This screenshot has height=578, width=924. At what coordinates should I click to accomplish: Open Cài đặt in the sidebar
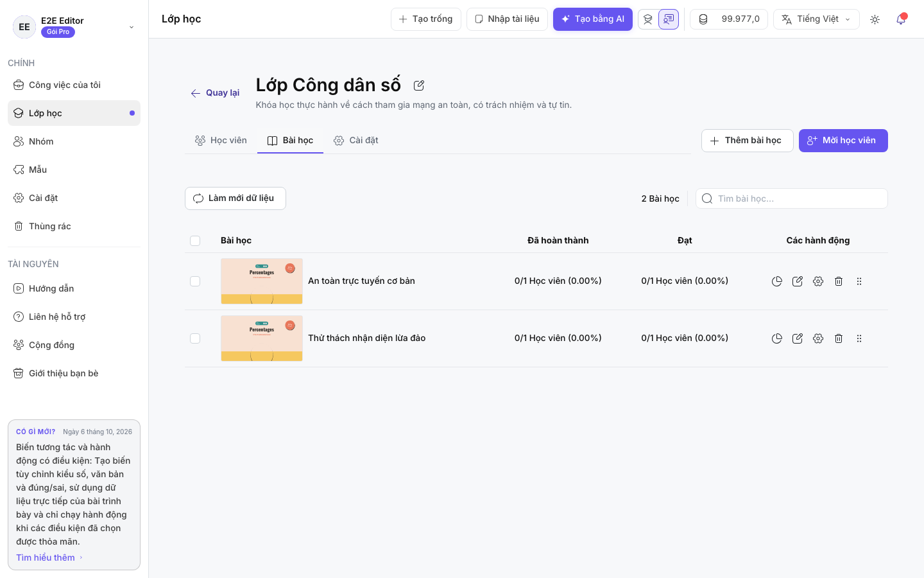pyautogui.click(x=74, y=198)
